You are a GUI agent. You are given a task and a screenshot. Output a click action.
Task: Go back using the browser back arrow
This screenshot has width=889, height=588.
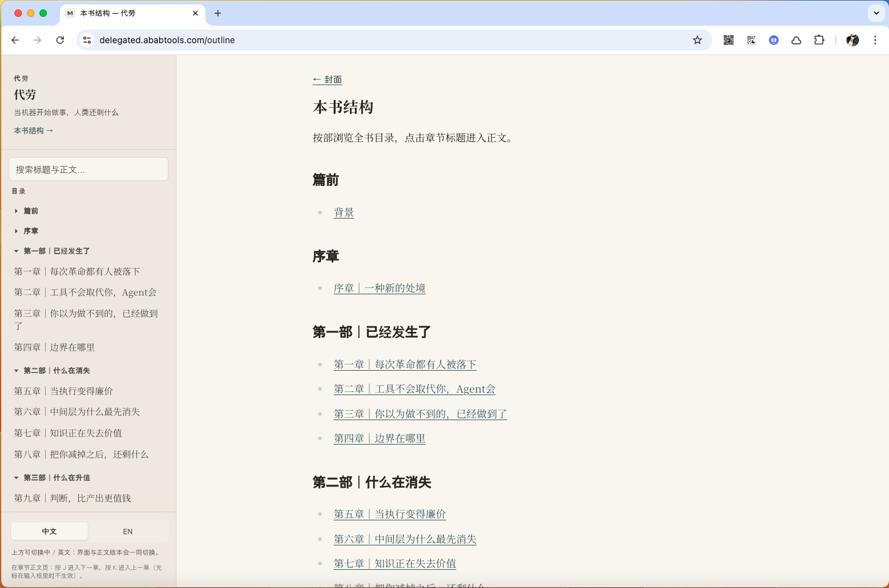pos(15,40)
